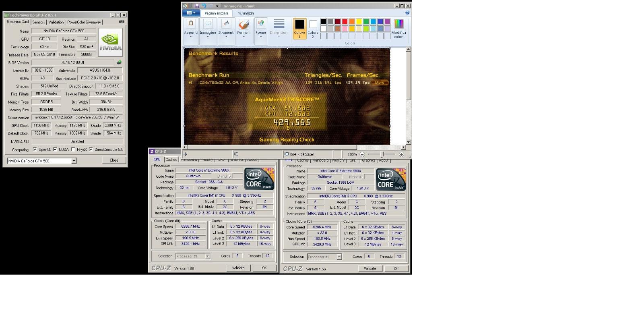644x332 pixels.
Task: Click the NVIDIA logo in GPU-Z
Action: [x=110, y=42]
